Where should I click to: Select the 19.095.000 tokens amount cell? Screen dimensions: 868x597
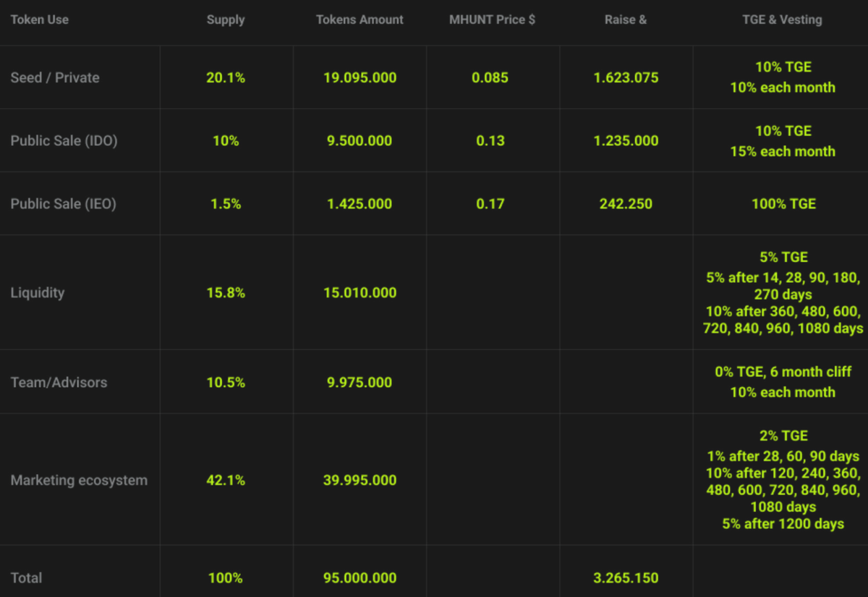click(359, 77)
